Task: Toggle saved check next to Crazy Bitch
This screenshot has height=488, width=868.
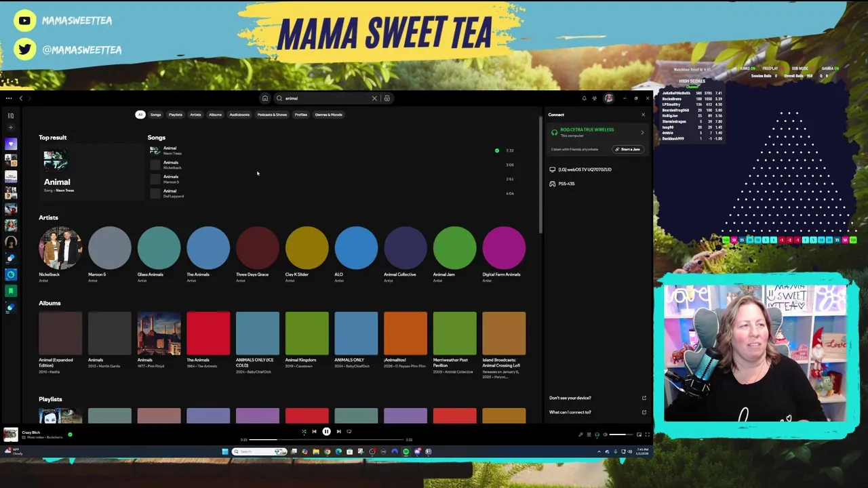Action: (x=70, y=434)
